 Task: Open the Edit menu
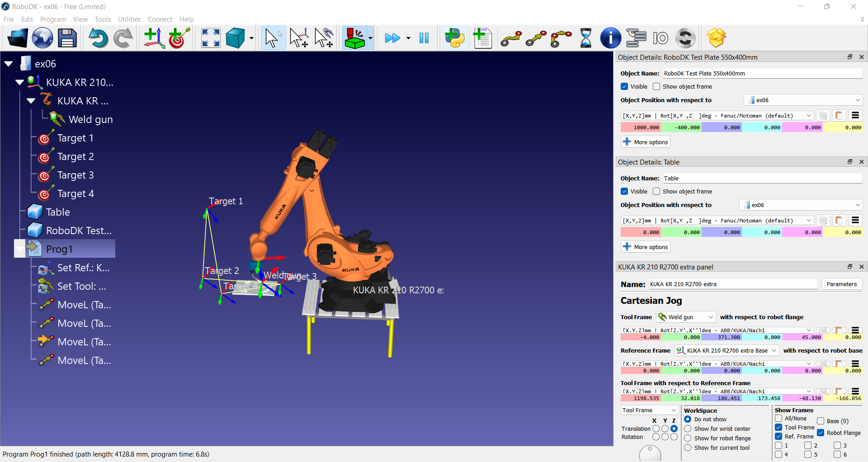pos(27,19)
